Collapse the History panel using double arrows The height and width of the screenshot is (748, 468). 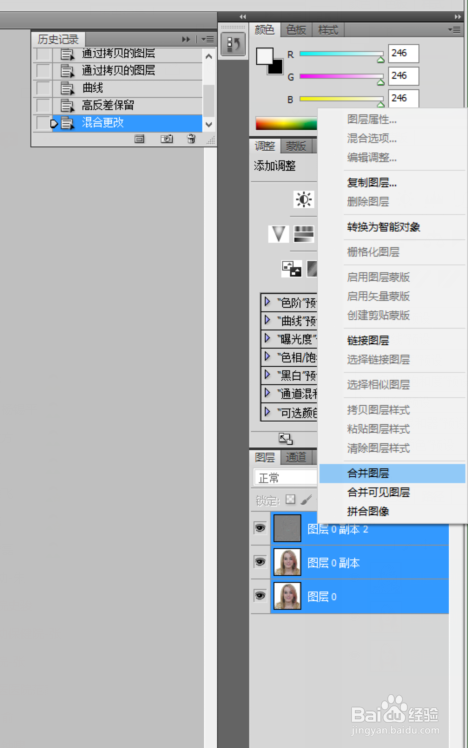click(186, 39)
